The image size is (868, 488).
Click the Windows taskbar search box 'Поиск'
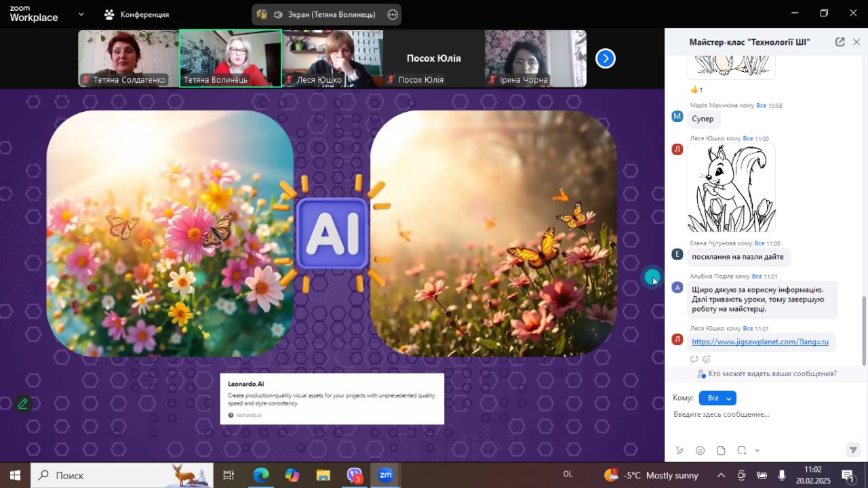(x=122, y=475)
